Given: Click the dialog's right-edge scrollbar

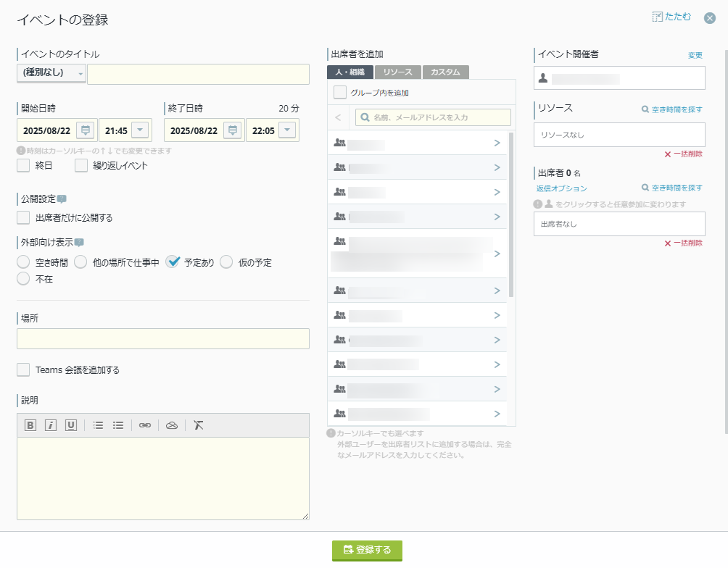Looking at the screenshot, I should click(726, 241).
